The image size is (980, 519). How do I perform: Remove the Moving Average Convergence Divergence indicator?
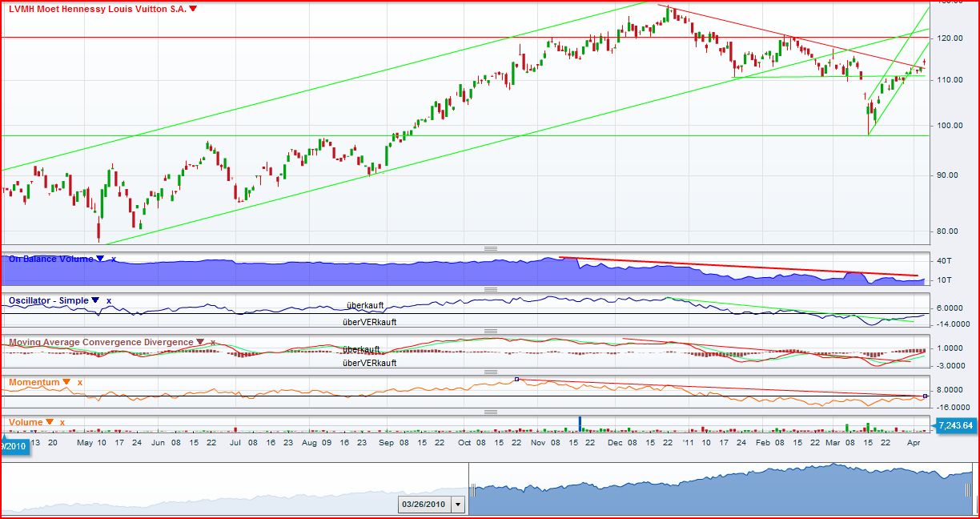tap(212, 342)
